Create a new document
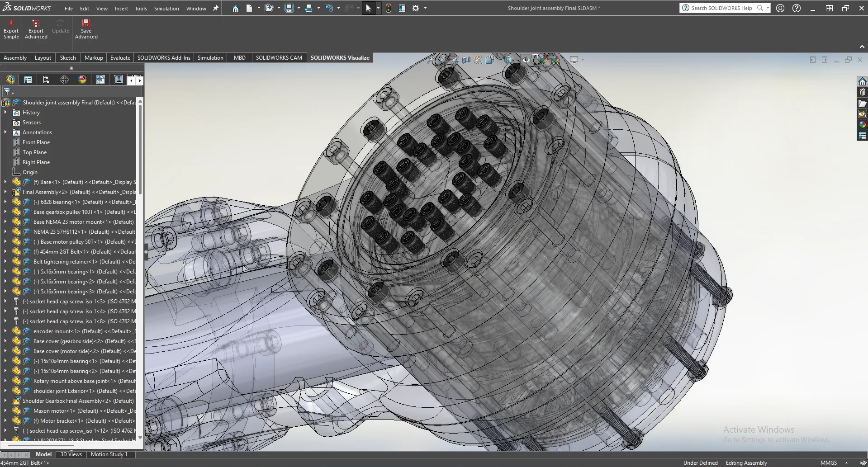Viewport: 868px width, 467px height. [x=249, y=8]
